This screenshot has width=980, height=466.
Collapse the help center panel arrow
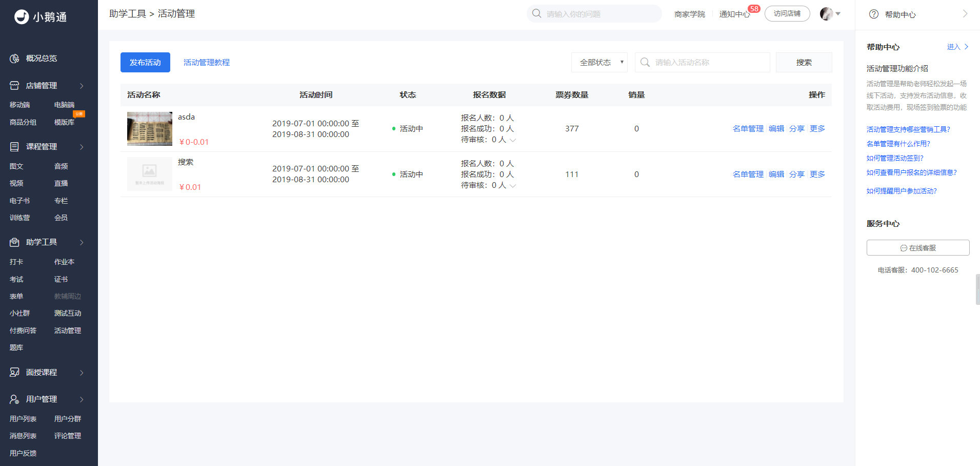pos(965,14)
